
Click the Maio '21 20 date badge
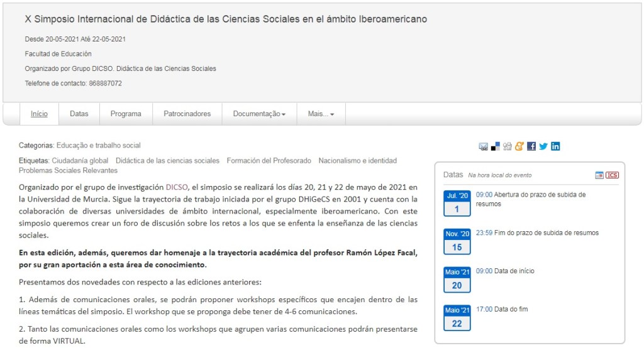[x=457, y=280]
